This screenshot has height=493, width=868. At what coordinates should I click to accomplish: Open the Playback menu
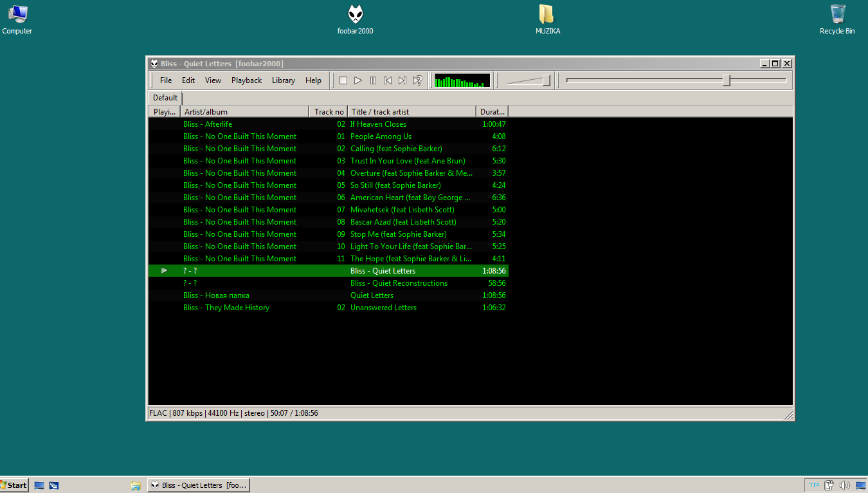coord(247,80)
